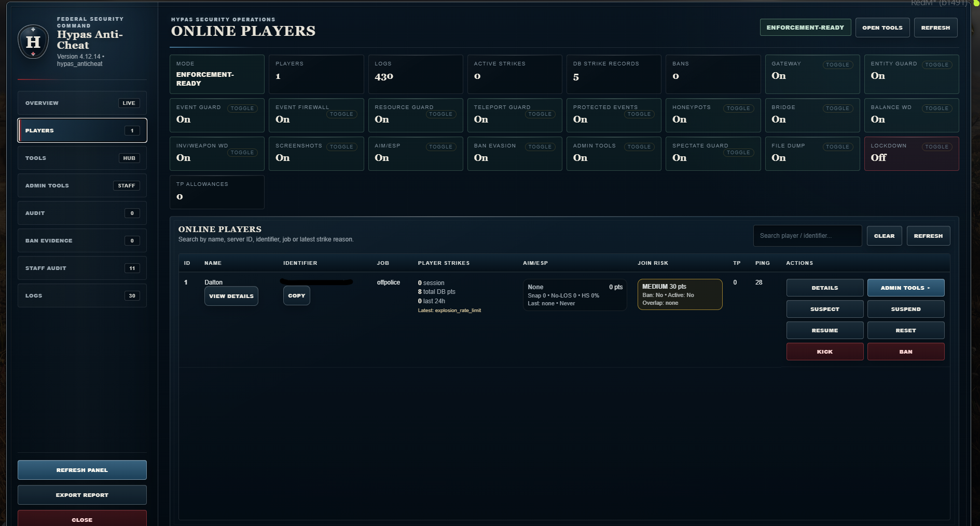Toggle the Screenshots module
980x526 pixels.
(x=341, y=147)
